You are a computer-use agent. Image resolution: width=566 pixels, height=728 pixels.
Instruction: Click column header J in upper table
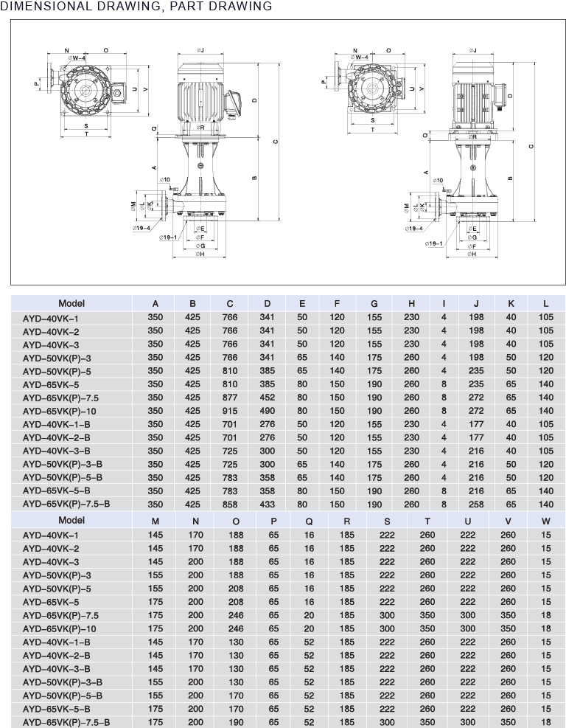click(477, 304)
